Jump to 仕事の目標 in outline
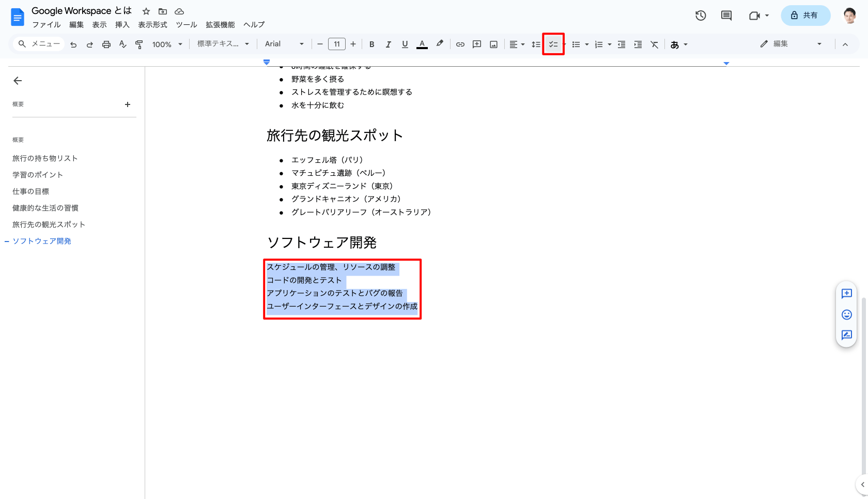Viewport: 868px width, 499px height. pos(30,191)
